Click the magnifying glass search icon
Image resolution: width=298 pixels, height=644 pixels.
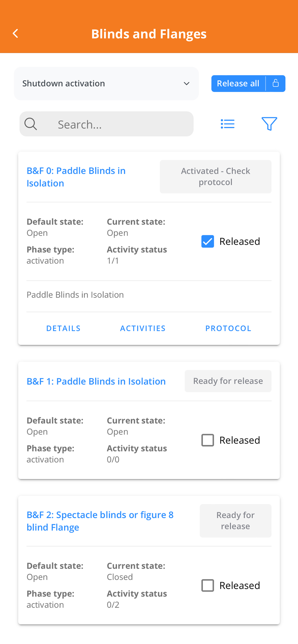[31, 124]
